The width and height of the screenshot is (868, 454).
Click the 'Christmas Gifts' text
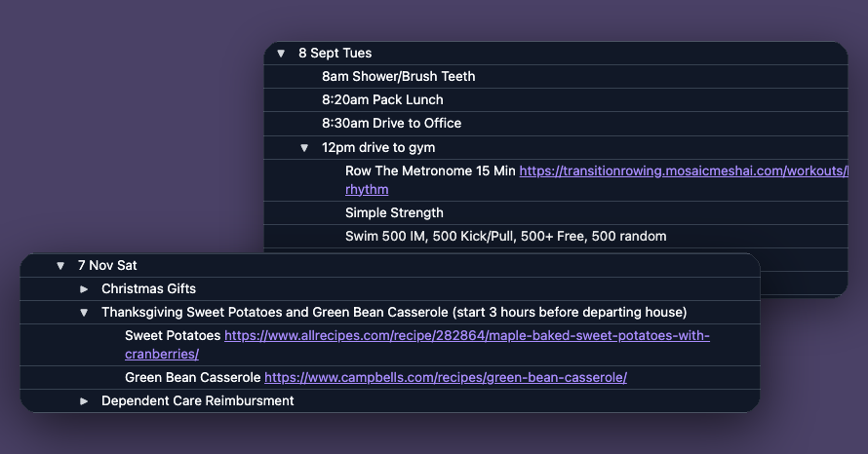click(x=148, y=288)
